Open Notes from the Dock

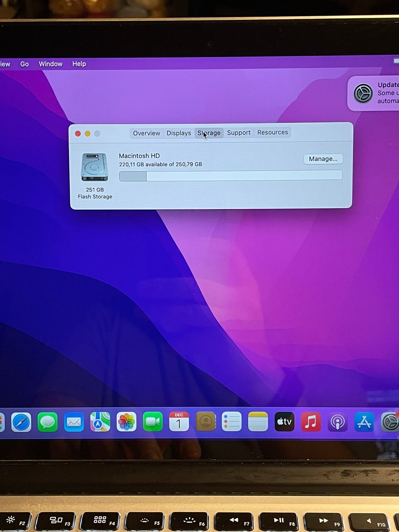click(258, 422)
